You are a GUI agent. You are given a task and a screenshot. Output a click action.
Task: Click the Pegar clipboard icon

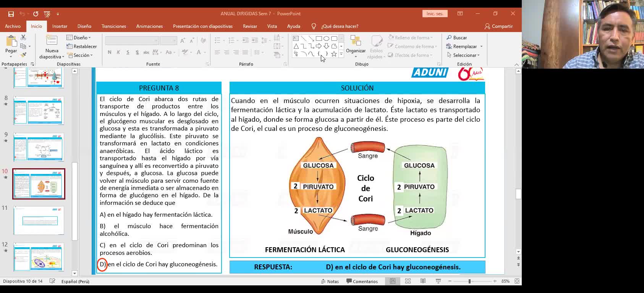coord(11,41)
